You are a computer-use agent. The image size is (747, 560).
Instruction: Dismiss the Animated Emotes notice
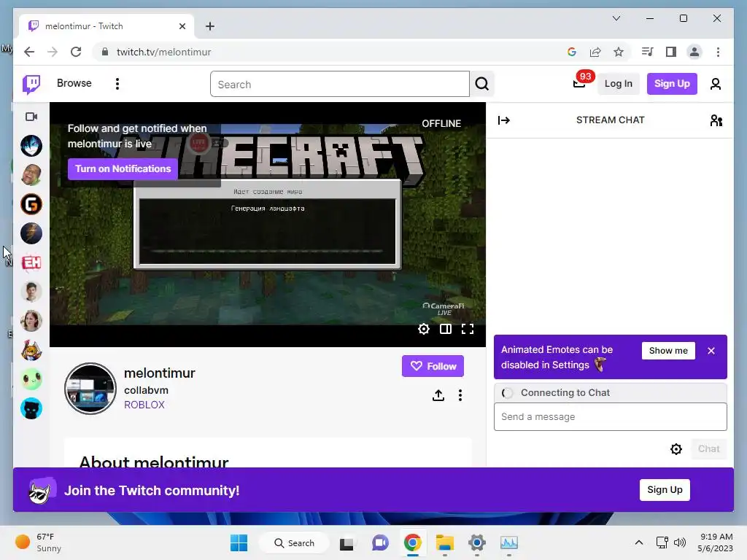tap(711, 351)
